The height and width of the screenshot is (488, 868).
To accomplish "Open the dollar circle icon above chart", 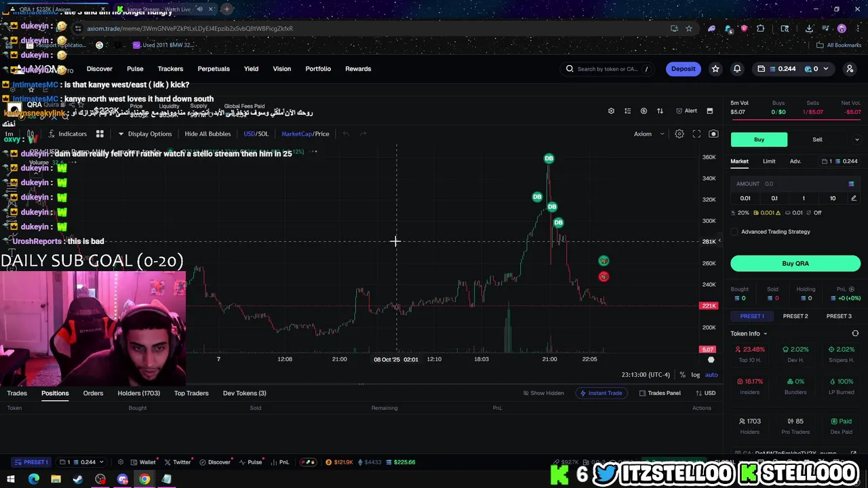I will click(644, 110).
